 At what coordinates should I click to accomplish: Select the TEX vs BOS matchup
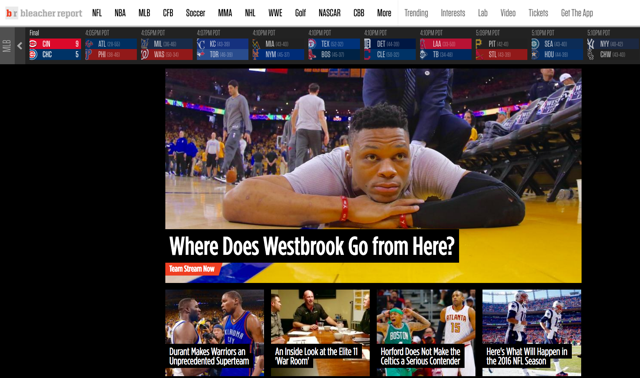[334, 46]
